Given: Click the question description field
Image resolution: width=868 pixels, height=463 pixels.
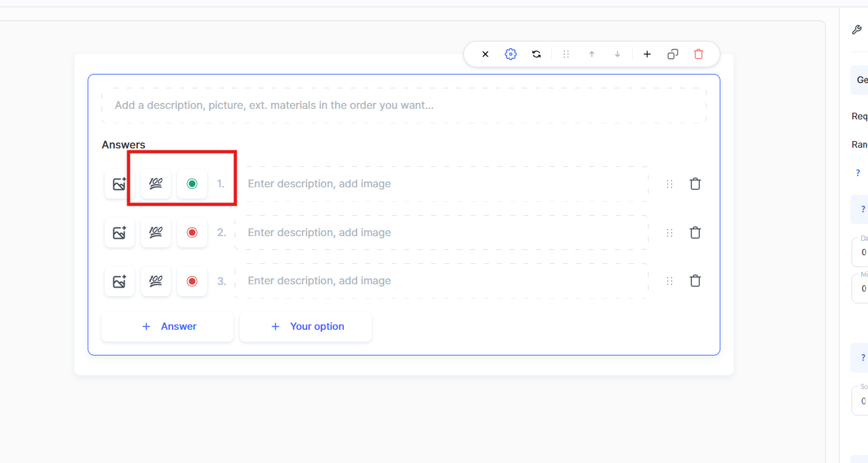Looking at the screenshot, I should click(x=403, y=106).
